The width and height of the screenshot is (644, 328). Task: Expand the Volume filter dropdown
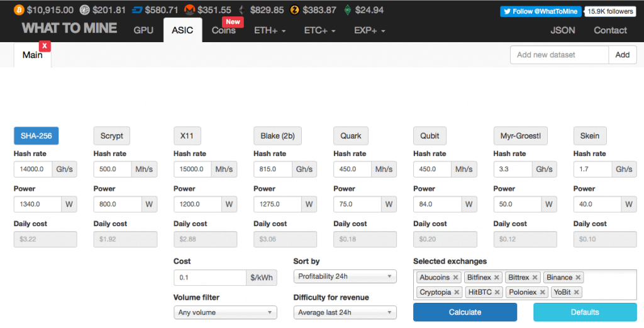click(x=225, y=312)
